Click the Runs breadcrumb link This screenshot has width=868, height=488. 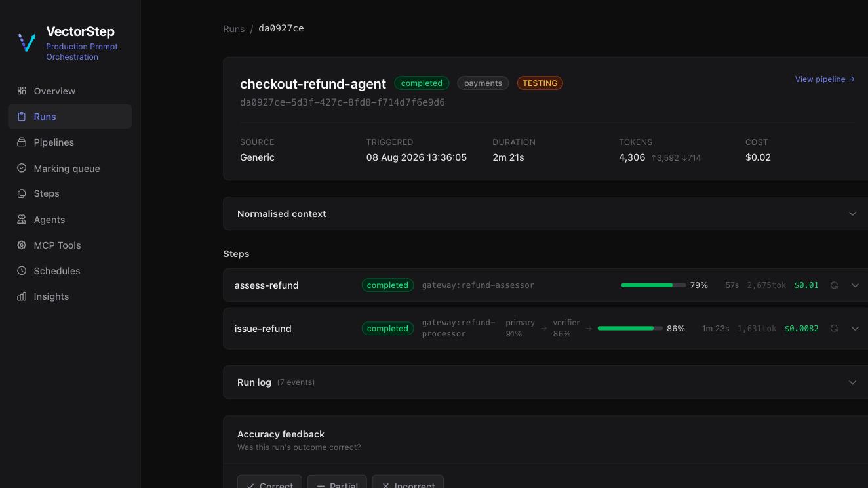pos(234,29)
